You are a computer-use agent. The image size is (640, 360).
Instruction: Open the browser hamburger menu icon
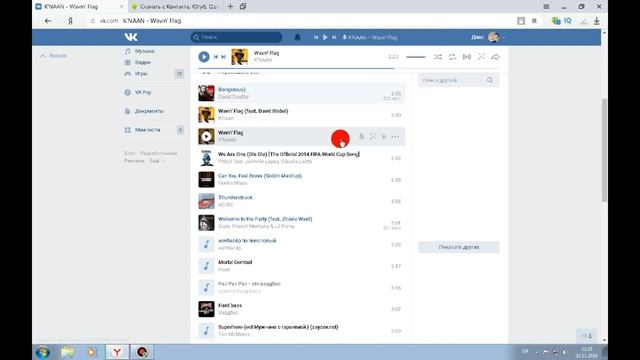click(x=546, y=7)
